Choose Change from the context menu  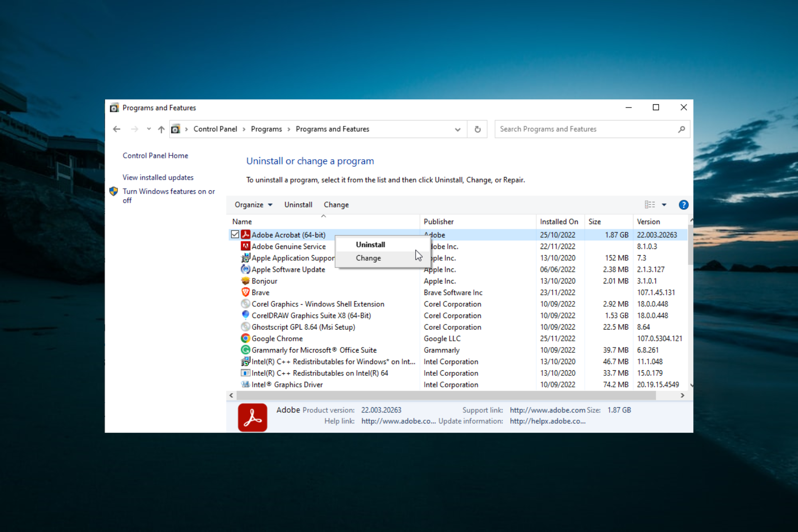(368, 258)
